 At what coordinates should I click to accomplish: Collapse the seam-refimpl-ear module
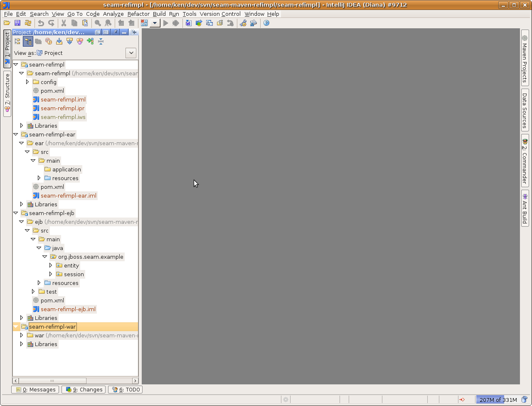tap(16, 134)
